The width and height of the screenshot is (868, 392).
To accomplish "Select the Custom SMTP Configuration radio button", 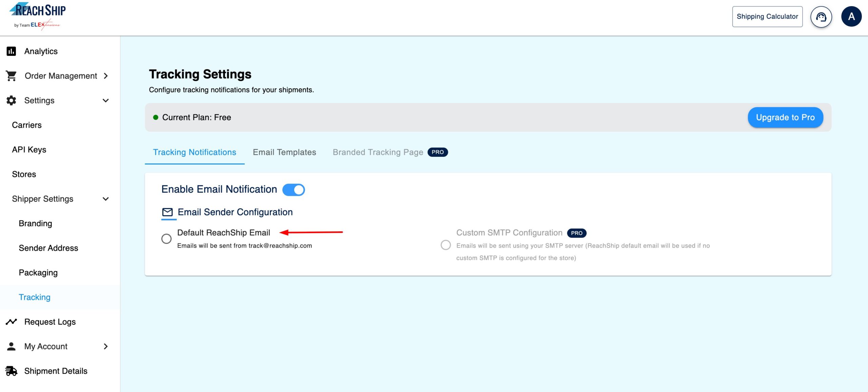I will [446, 245].
